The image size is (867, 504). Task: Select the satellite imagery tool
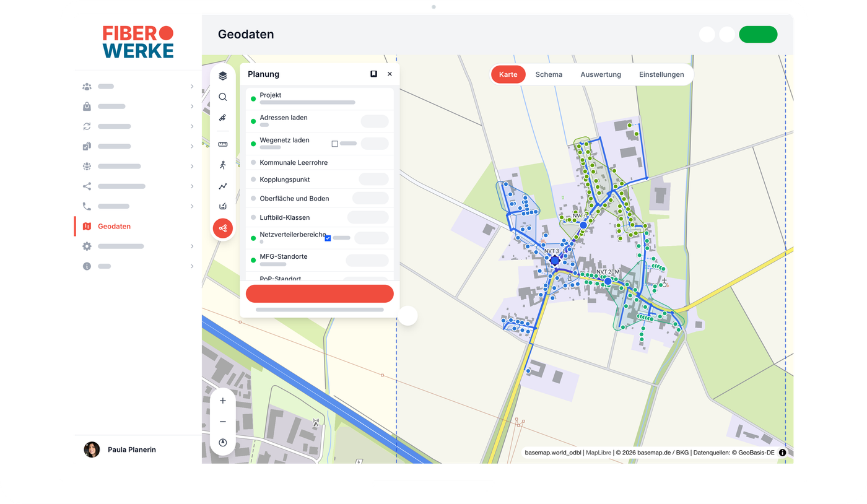(x=223, y=118)
